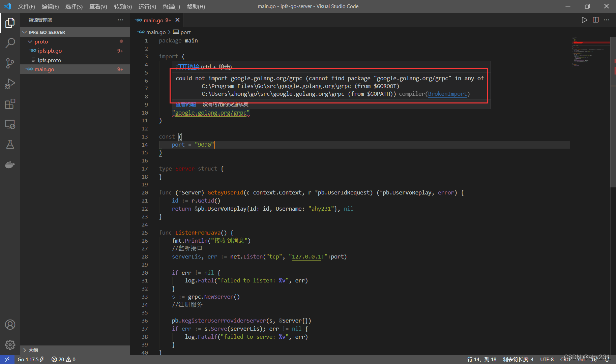
Task: Open the 文件(F) menu
Action: [x=26, y=6]
